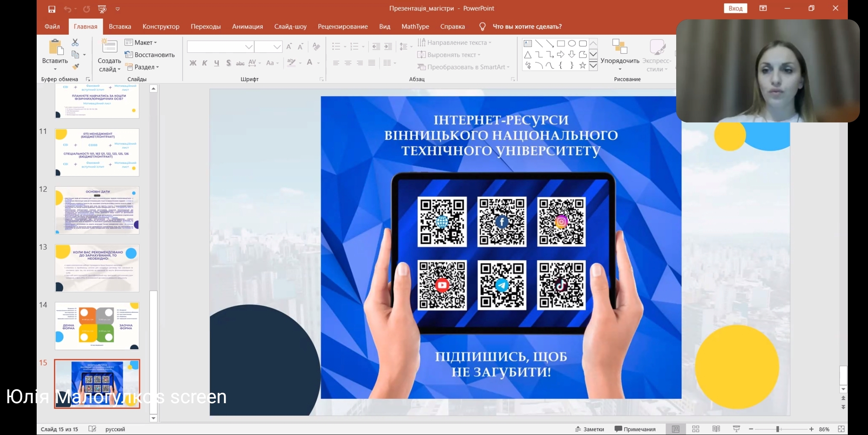
Task: Open Заметки notes pane button
Action: click(x=590, y=429)
